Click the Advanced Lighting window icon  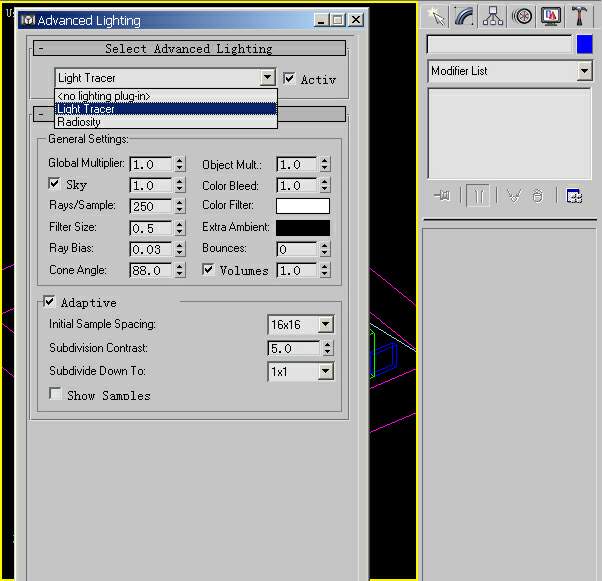[28, 20]
